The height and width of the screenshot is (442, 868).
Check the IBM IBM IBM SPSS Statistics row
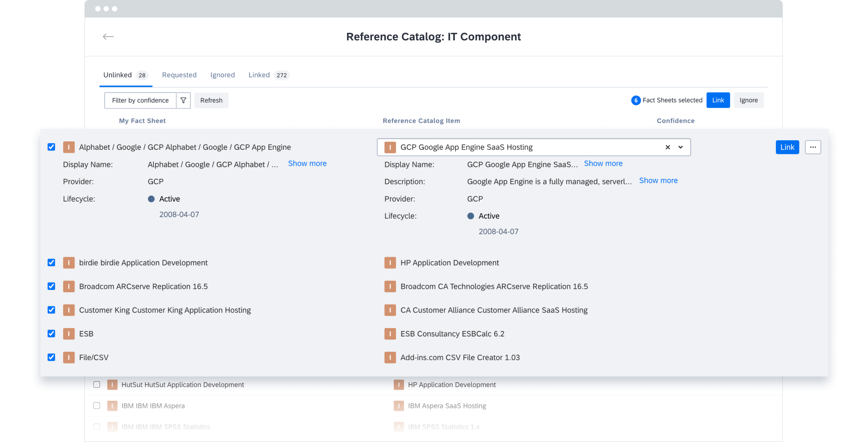(x=97, y=427)
